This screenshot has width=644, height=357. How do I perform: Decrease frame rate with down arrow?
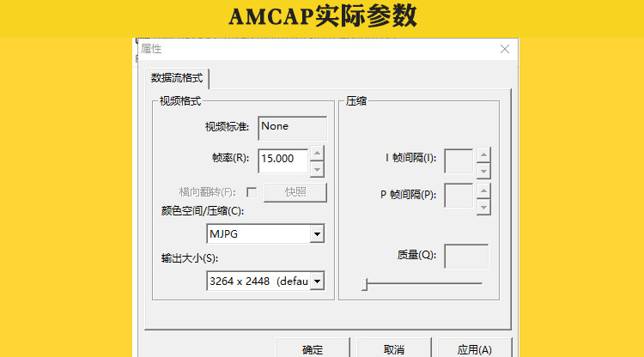[317, 169]
